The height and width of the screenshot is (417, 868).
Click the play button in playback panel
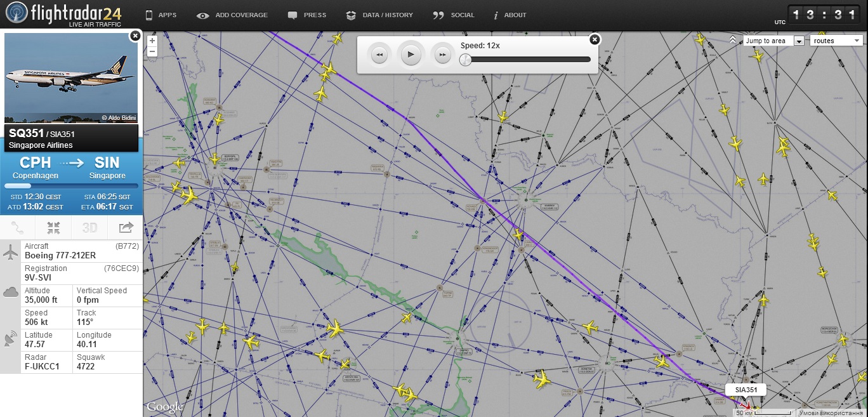click(411, 55)
